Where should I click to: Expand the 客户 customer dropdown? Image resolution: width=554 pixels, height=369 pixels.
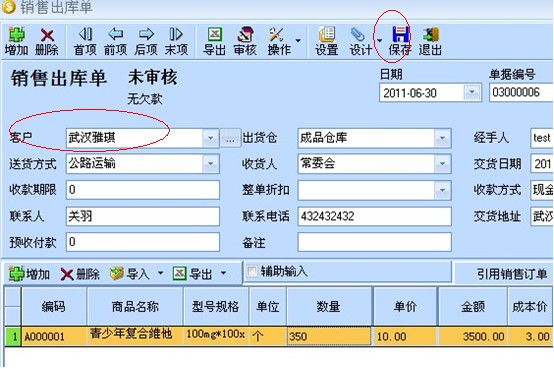[x=211, y=138]
